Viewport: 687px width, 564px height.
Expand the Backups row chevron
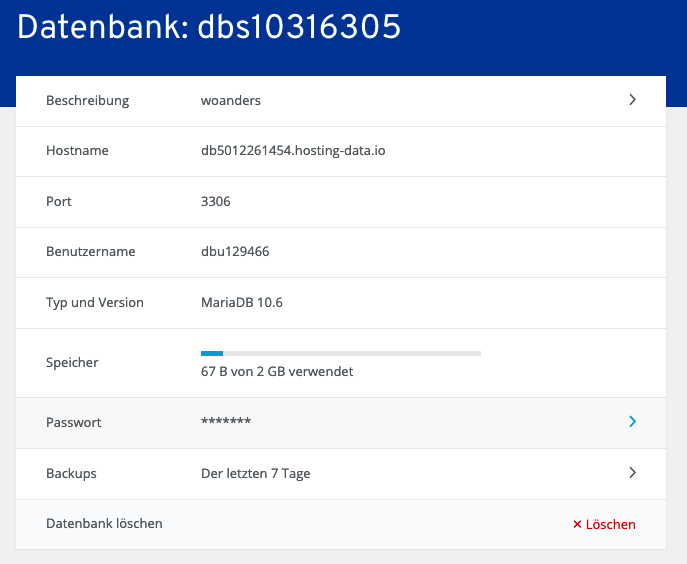(632, 473)
